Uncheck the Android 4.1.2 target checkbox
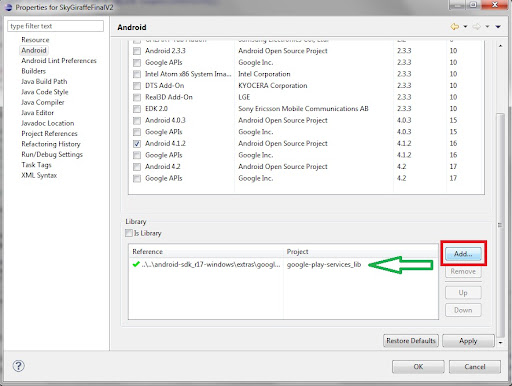512x386 pixels. [x=137, y=144]
